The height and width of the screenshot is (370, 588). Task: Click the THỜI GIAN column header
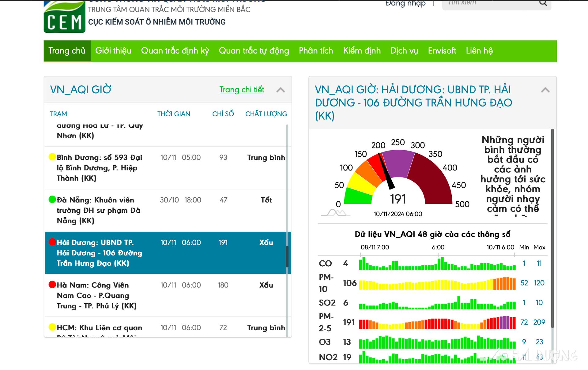click(x=174, y=114)
